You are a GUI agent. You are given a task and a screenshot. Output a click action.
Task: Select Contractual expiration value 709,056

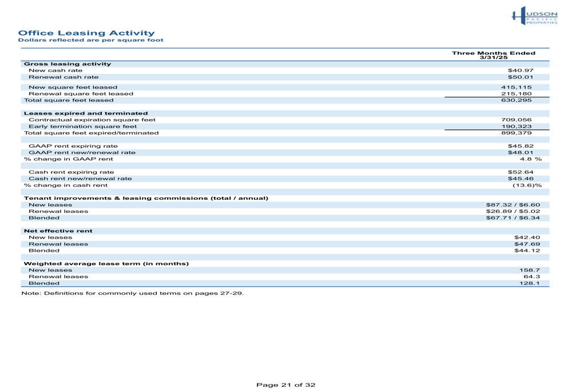(516, 120)
